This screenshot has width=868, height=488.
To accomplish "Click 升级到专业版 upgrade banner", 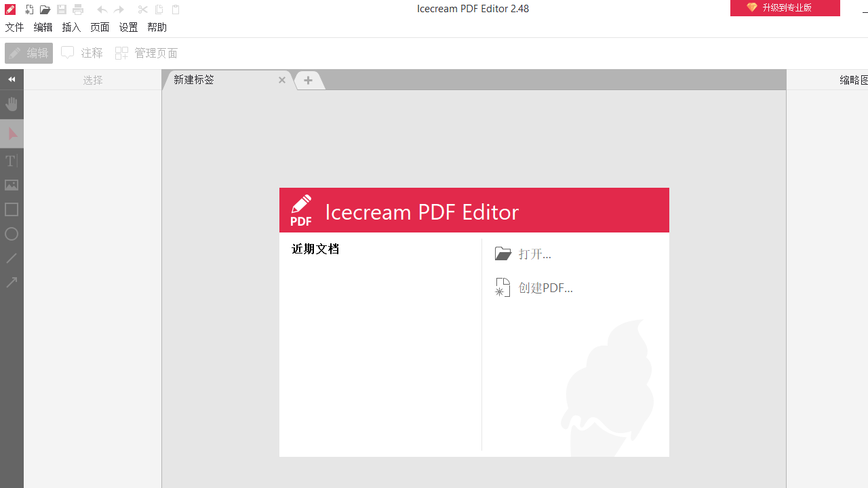I will point(785,8).
